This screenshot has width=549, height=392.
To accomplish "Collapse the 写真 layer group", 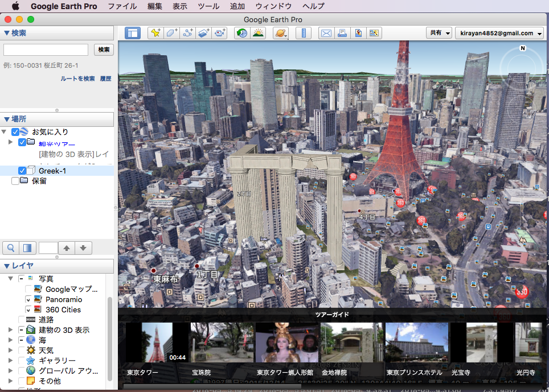I will pyautogui.click(x=10, y=279).
